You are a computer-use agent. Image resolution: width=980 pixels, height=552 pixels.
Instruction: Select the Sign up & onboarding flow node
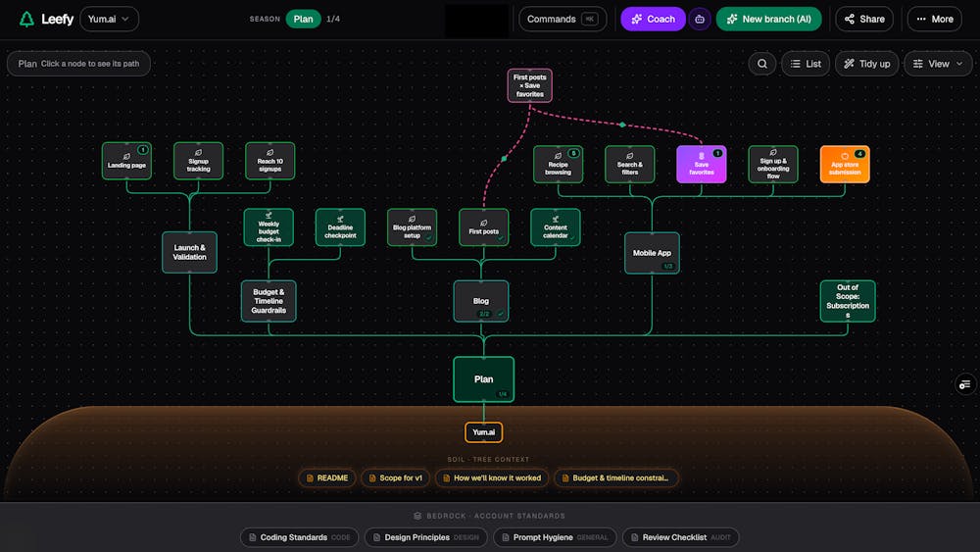(773, 165)
